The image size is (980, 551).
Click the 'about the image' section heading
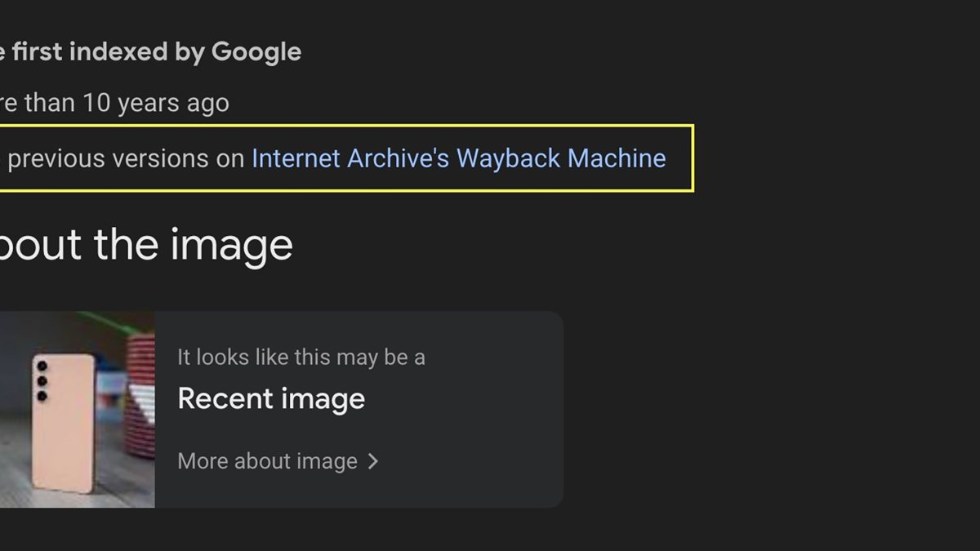pos(145,244)
